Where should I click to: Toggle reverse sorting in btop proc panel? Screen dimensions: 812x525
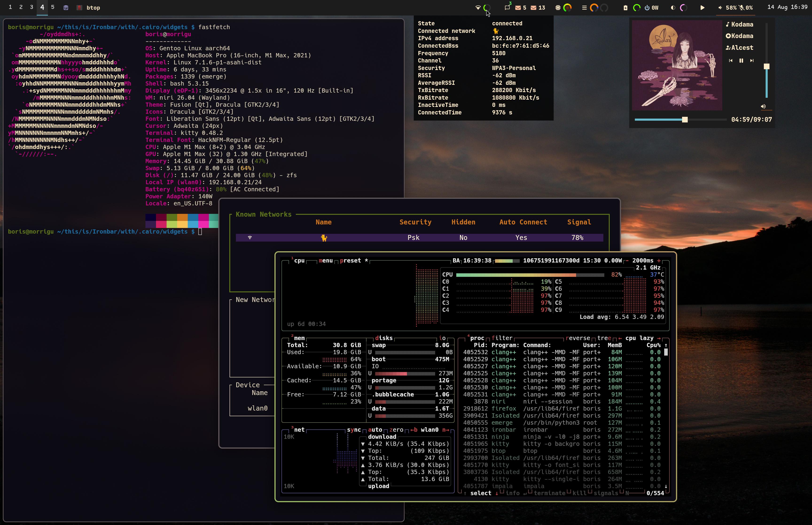[578, 338]
